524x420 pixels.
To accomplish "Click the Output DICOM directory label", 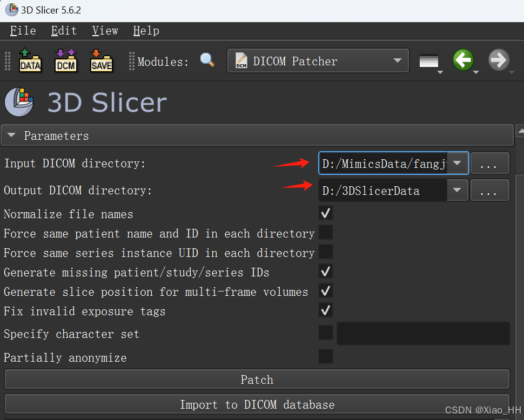I will [78, 191].
